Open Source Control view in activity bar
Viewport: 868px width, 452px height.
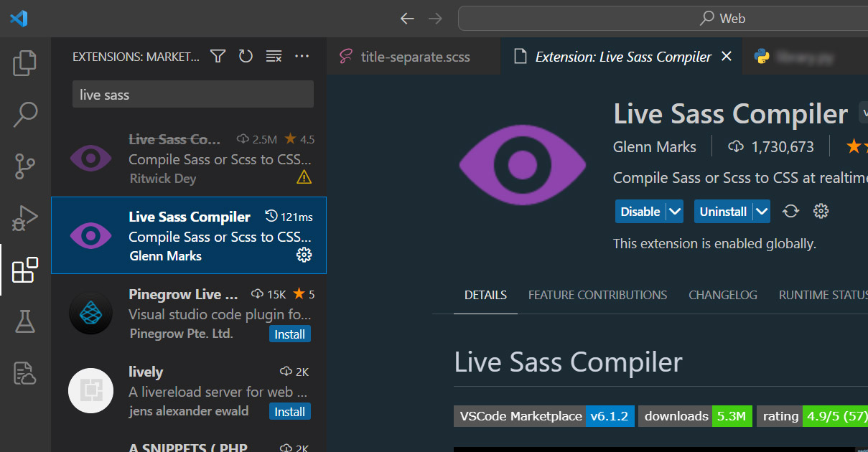coord(25,166)
